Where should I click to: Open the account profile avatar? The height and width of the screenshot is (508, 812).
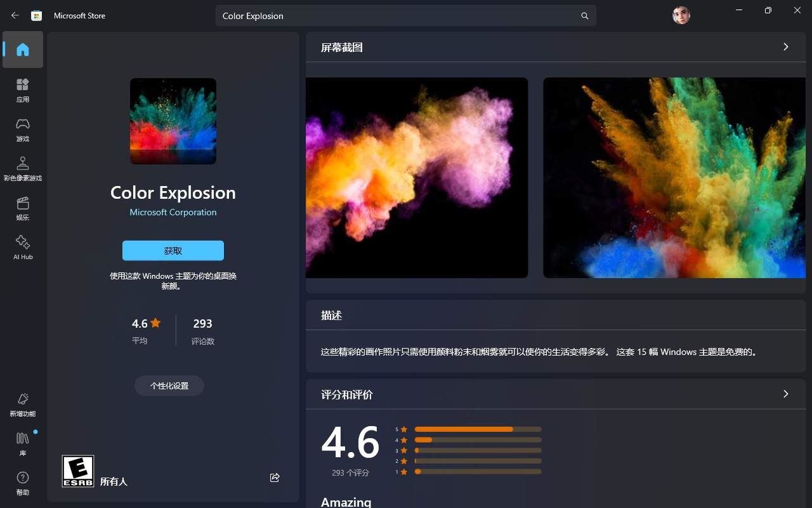(x=681, y=15)
